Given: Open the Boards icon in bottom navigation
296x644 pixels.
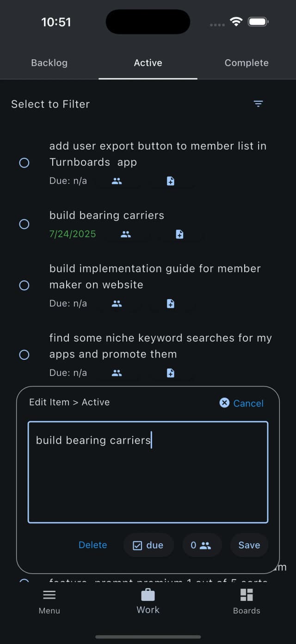Looking at the screenshot, I should tap(247, 595).
